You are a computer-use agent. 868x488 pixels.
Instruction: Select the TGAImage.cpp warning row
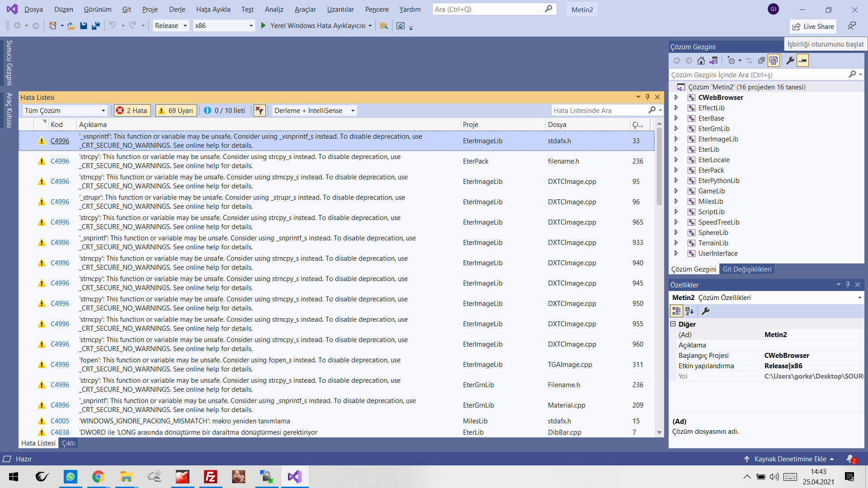coord(336,365)
